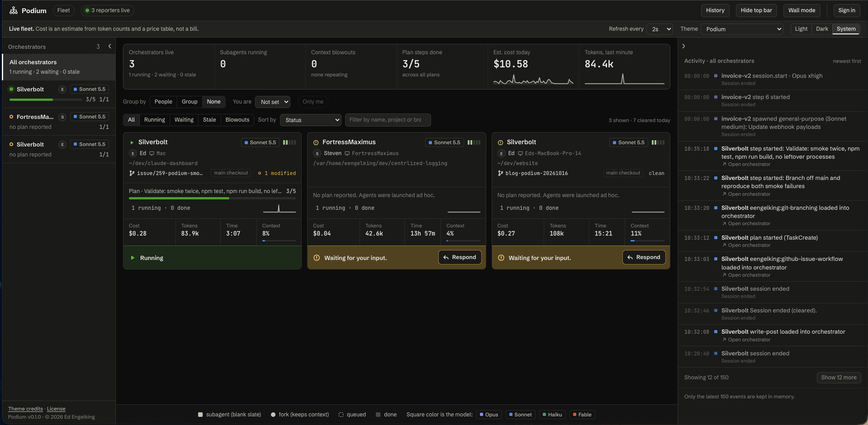Select the Stale filter tab

(209, 120)
